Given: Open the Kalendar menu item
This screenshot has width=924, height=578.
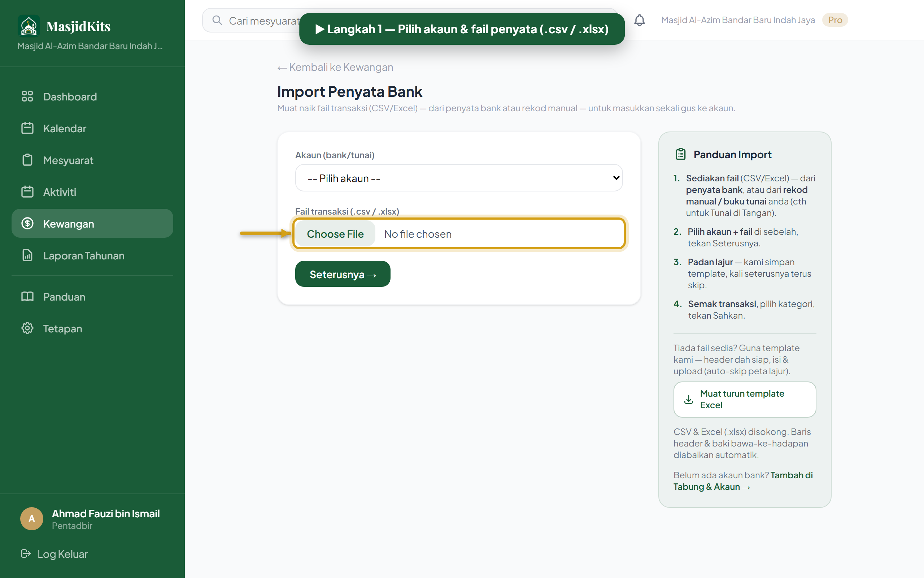Looking at the screenshot, I should pyautogui.click(x=92, y=128).
